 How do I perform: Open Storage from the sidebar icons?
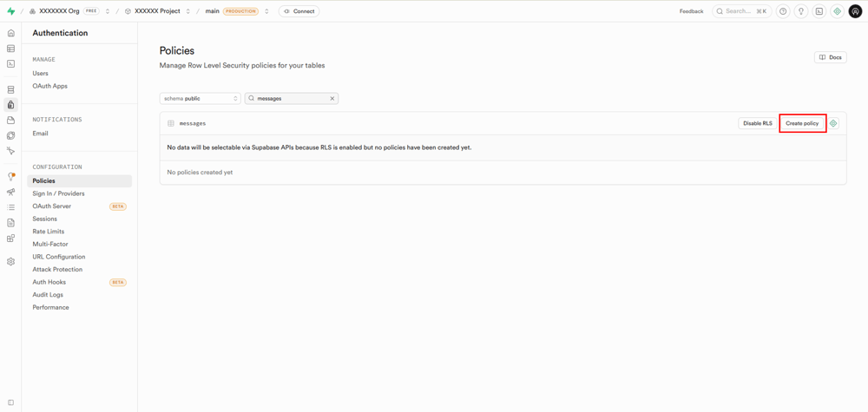pyautogui.click(x=10, y=121)
